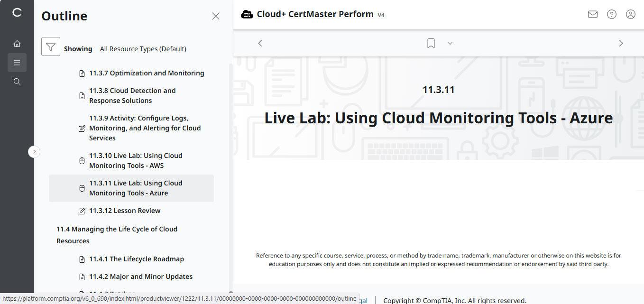
Task: Open 11.4.1 The Lifecycle Roadmap
Action: pos(136,259)
